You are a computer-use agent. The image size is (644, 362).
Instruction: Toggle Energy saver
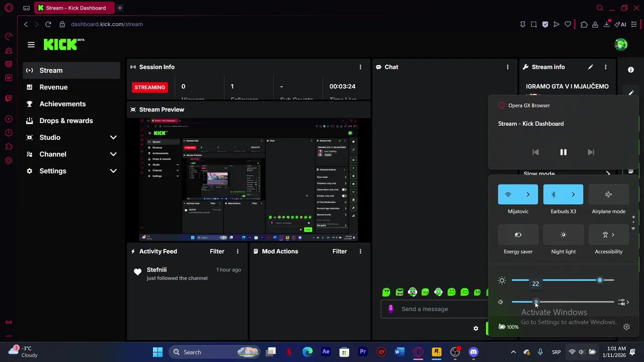518,235
